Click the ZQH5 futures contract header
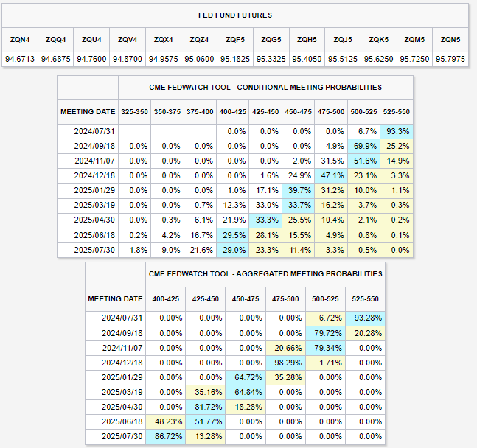The width and height of the screenshot is (477, 448). tap(307, 39)
